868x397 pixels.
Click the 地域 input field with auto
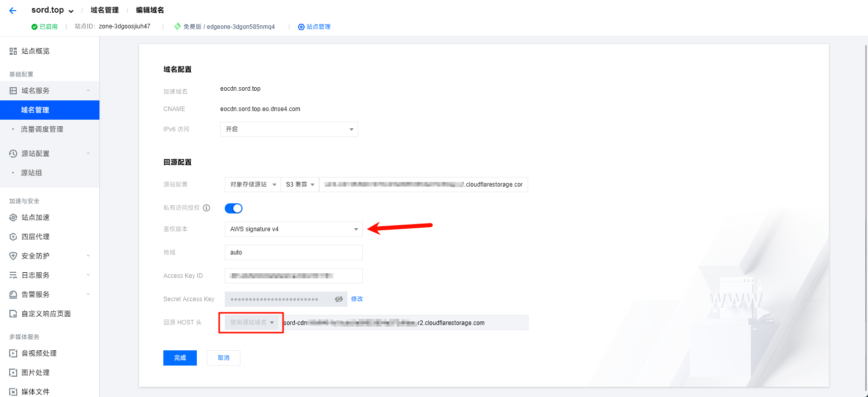pyautogui.click(x=293, y=252)
